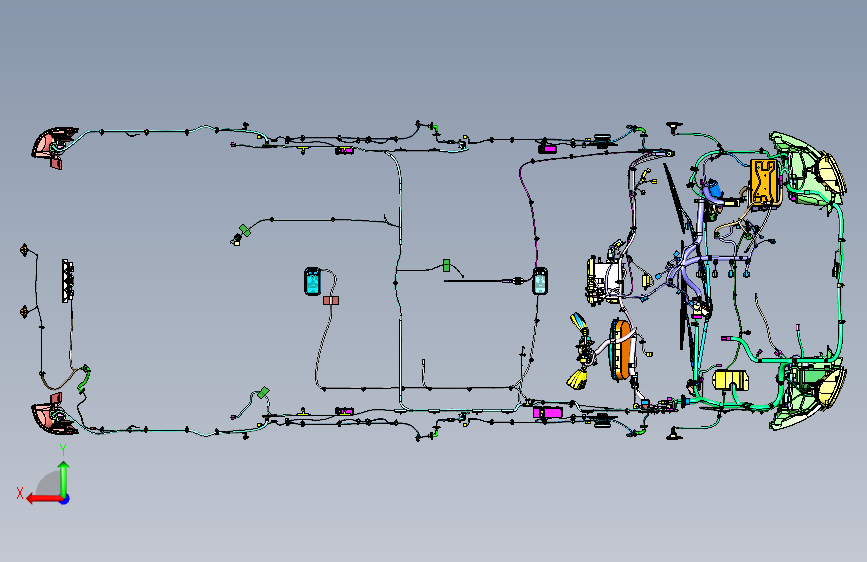Select the orange oval component
Viewport: 867px width, 562px height.
(x=622, y=350)
